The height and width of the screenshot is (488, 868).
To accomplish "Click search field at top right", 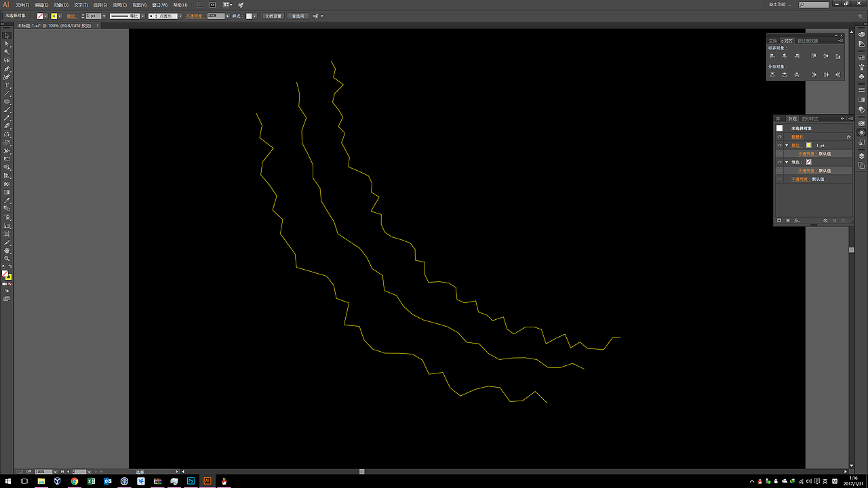I will click(814, 5).
